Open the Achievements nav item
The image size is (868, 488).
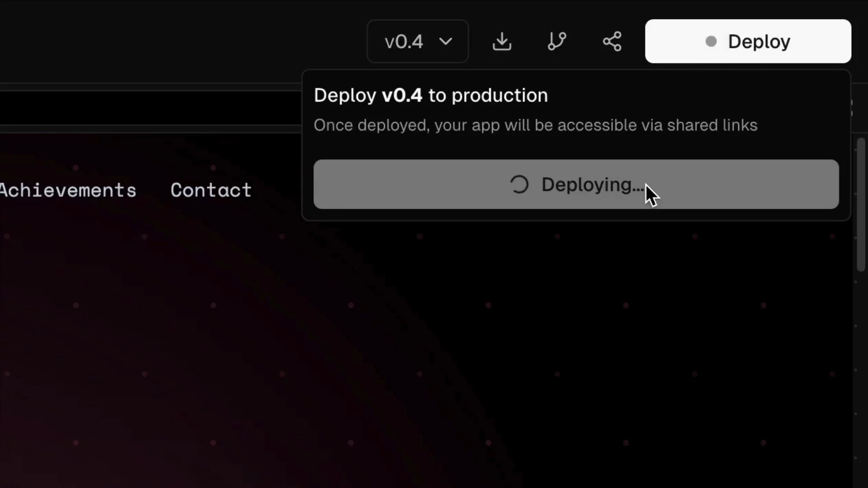[x=68, y=190]
